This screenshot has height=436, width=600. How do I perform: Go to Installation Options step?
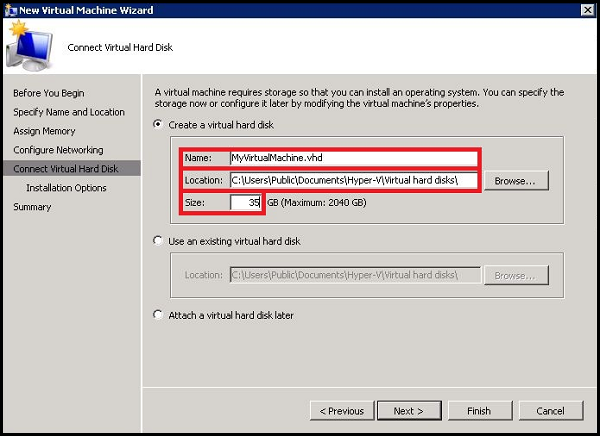coord(66,188)
